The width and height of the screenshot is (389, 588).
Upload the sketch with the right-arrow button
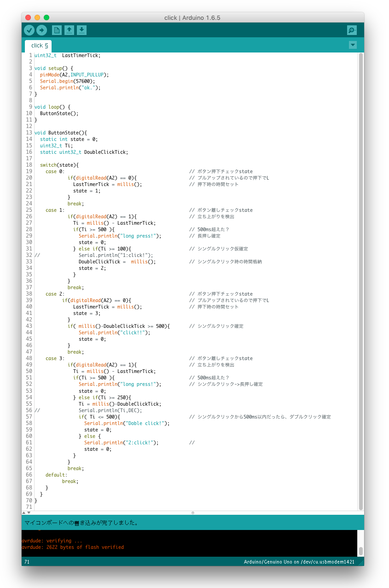tap(41, 30)
